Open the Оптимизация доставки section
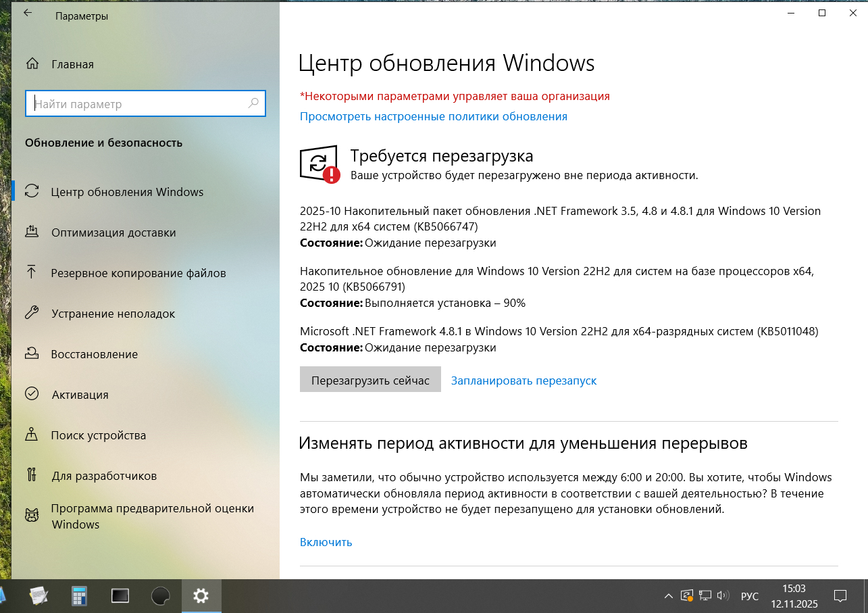The image size is (868, 613). (145, 232)
